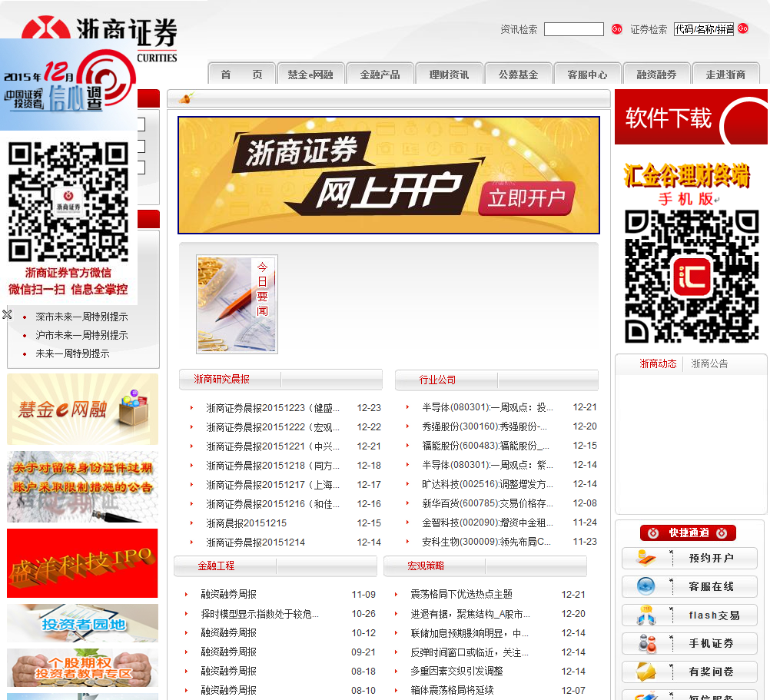Open the 金融工程 section heading
770x700 pixels.
[x=216, y=566]
